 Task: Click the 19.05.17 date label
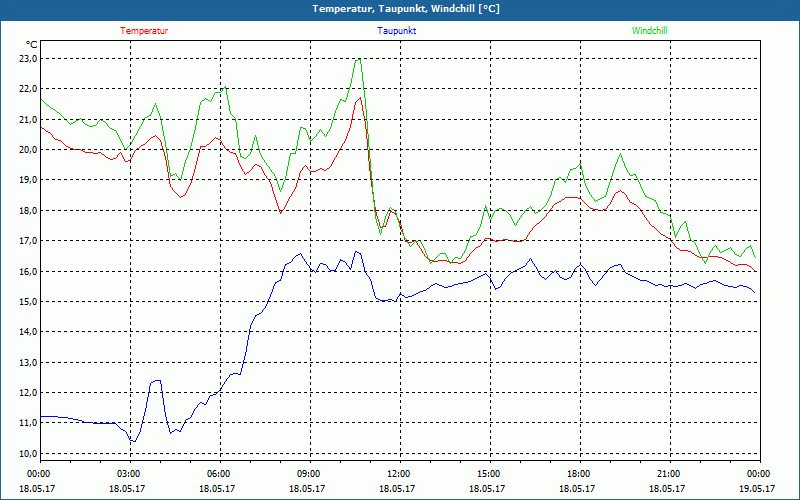click(x=757, y=489)
